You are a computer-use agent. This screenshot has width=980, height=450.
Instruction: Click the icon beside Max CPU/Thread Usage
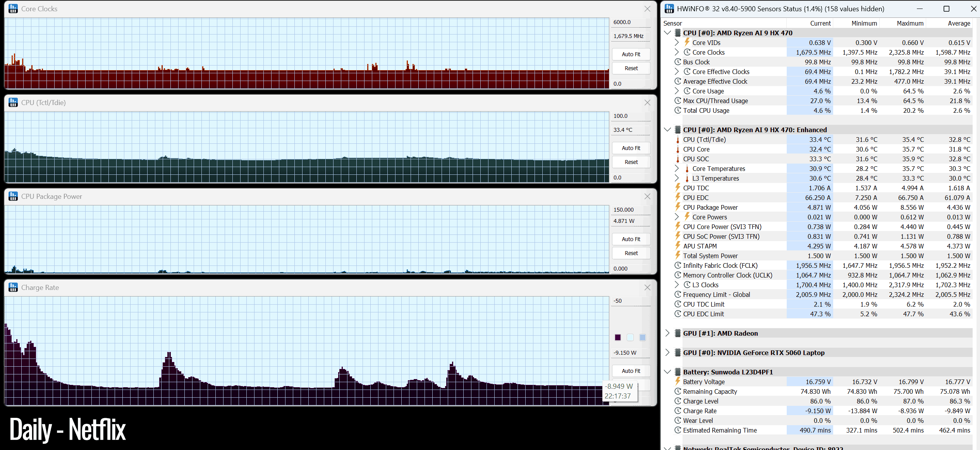pyautogui.click(x=678, y=100)
